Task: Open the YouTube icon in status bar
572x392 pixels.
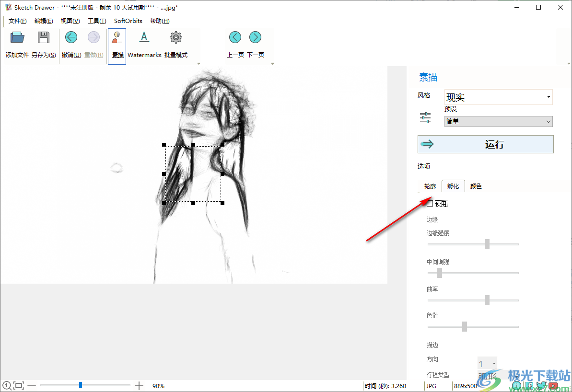Action: (553, 386)
